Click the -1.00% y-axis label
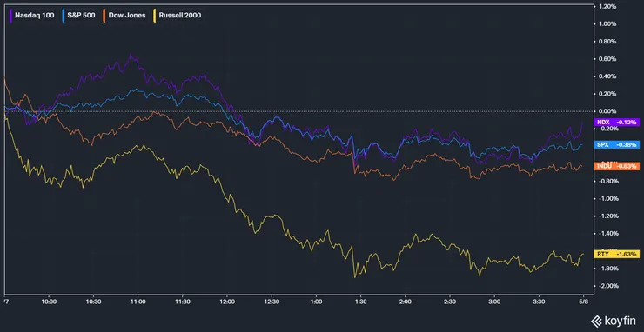 (607, 199)
